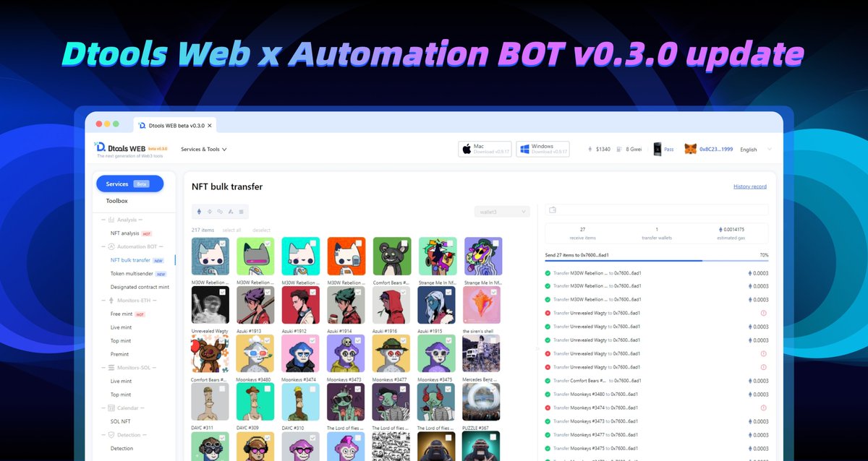The image size is (868, 461).
Task: Close the Dtools WEB beta v0.3.0 browser tab
Action: coord(209,126)
